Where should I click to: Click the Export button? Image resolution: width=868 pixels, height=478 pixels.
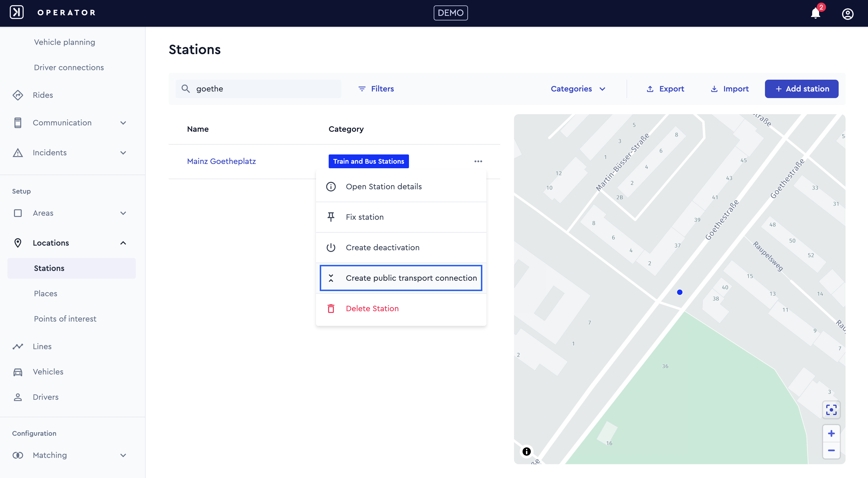tap(665, 89)
